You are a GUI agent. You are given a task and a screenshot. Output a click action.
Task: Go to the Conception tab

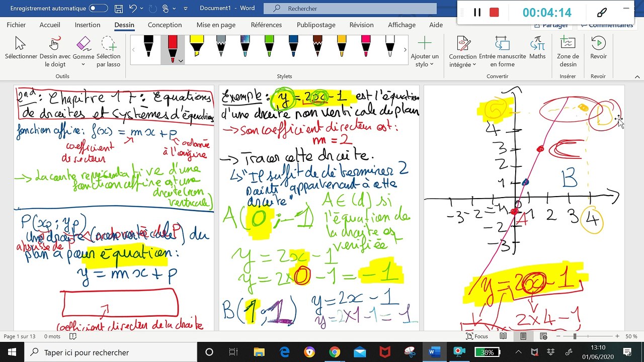[x=165, y=25]
